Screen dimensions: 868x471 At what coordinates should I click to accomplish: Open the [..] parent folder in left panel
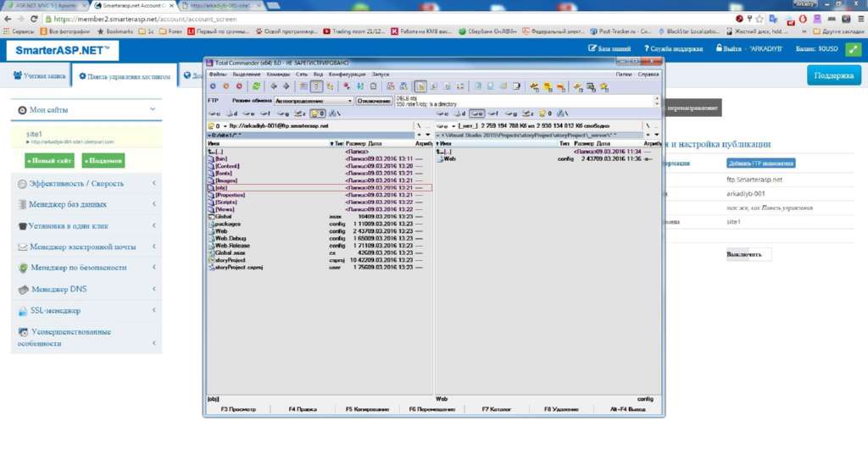click(215, 151)
